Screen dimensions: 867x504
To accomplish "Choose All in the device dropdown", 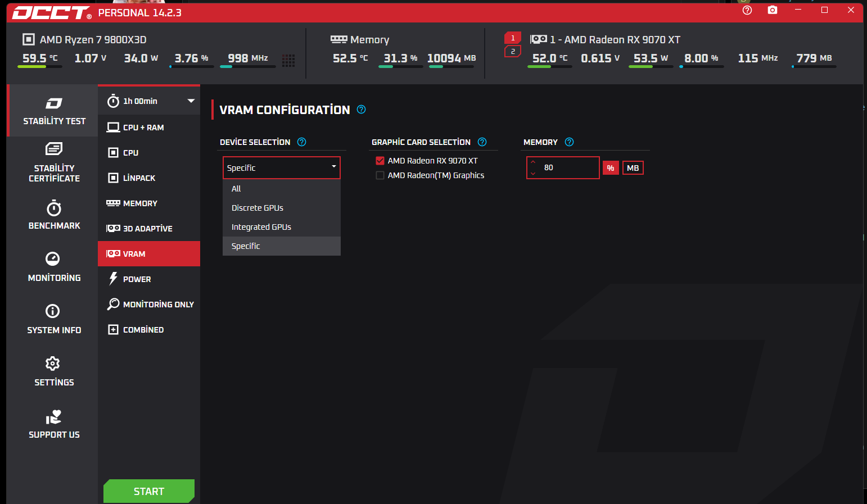I will (282, 189).
